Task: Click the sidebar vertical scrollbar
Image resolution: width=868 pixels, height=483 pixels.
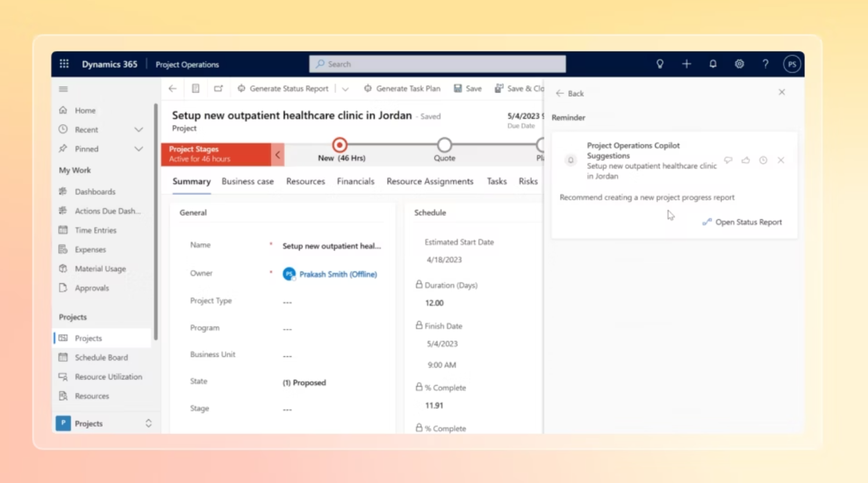Action: [156, 221]
